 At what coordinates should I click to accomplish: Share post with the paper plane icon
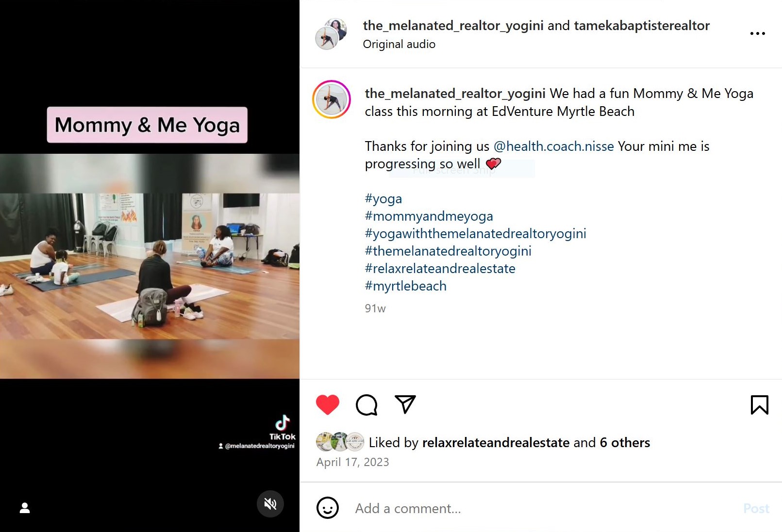pos(405,404)
